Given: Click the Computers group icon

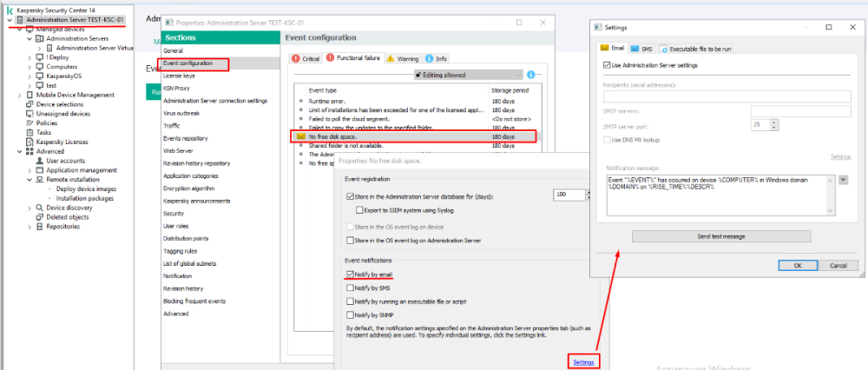Looking at the screenshot, I should (x=39, y=67).
